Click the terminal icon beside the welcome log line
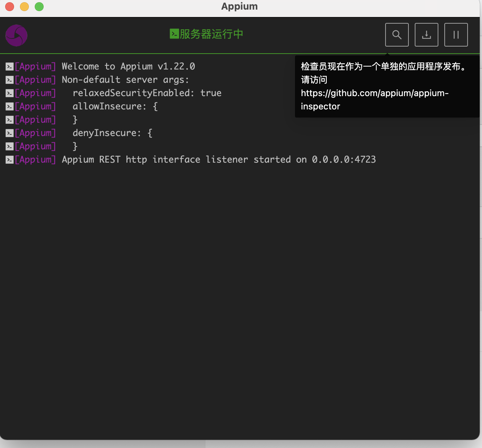Image resolution: width=482 pixels, height=448 pixels. pyautogui.click(x=9, y=67)
